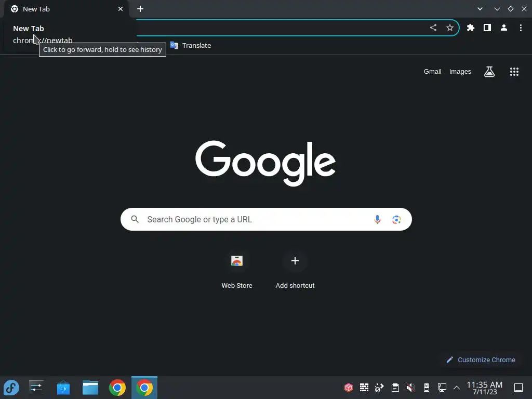Open the Translate bookmark
Viewport: 532px width, 399px height.
[191, 45]
